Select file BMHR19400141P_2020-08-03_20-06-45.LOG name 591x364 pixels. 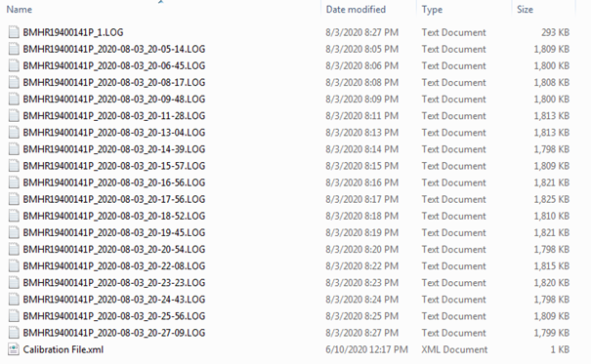[x=114, y=65]
